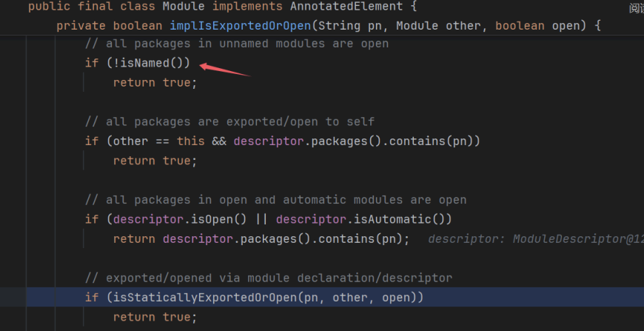Viewport: 644px width, 331px height.
Task: Click the gutter beside the highlighted execution line
Action: point(13,297)
